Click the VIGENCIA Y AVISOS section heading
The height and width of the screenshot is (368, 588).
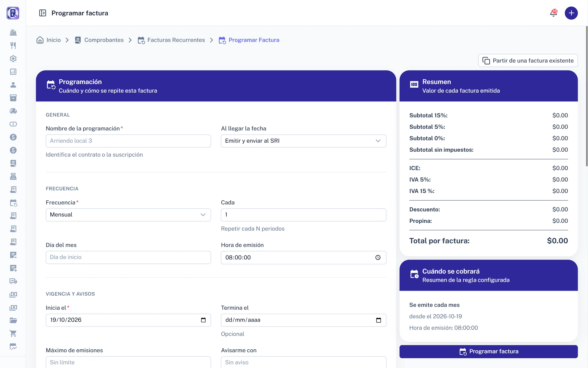70,294
